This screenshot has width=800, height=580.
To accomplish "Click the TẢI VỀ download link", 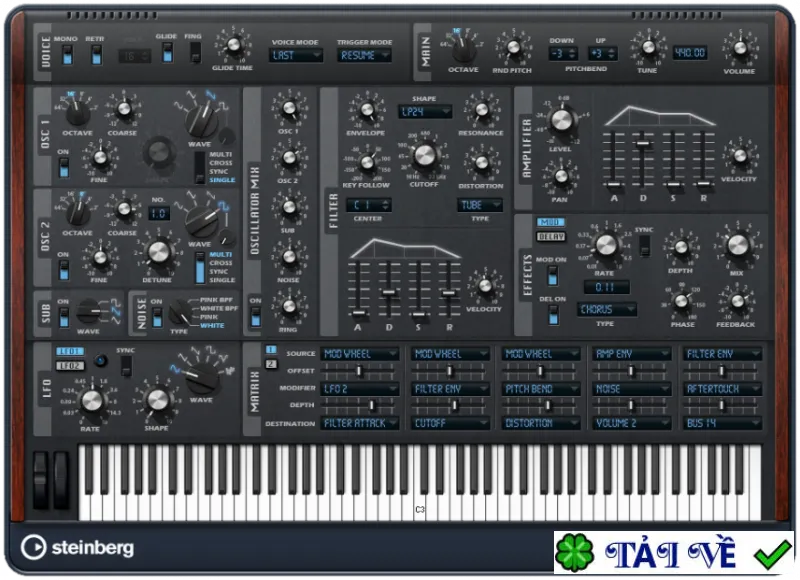I will pos(670,553).
